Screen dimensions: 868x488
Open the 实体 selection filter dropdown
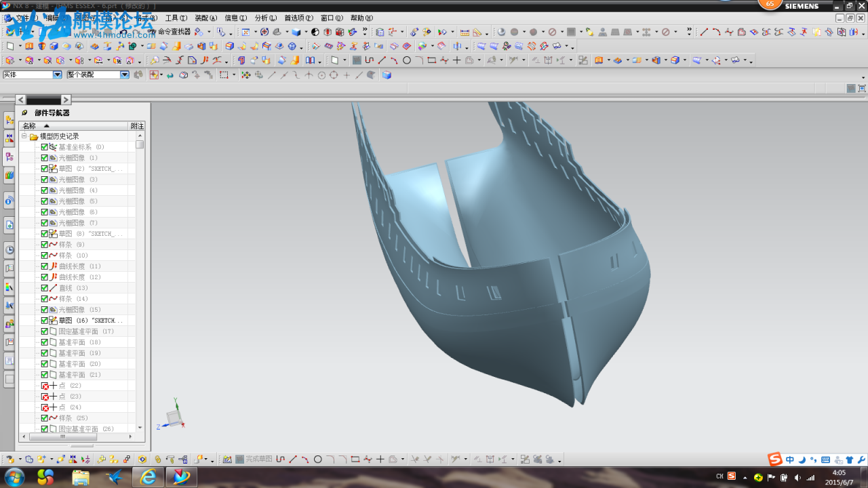[x=57, y=75]
